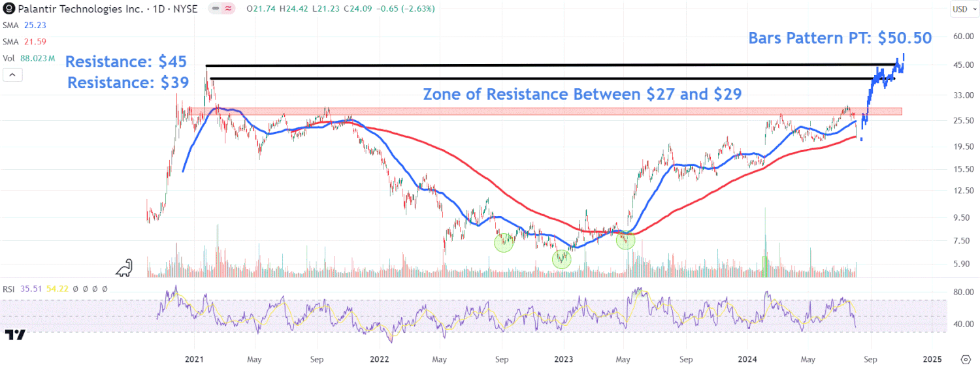Collapse the indicator legend with chevron
Image resolution: width=980 pixels, height=365 pixels.
(12, 75)
